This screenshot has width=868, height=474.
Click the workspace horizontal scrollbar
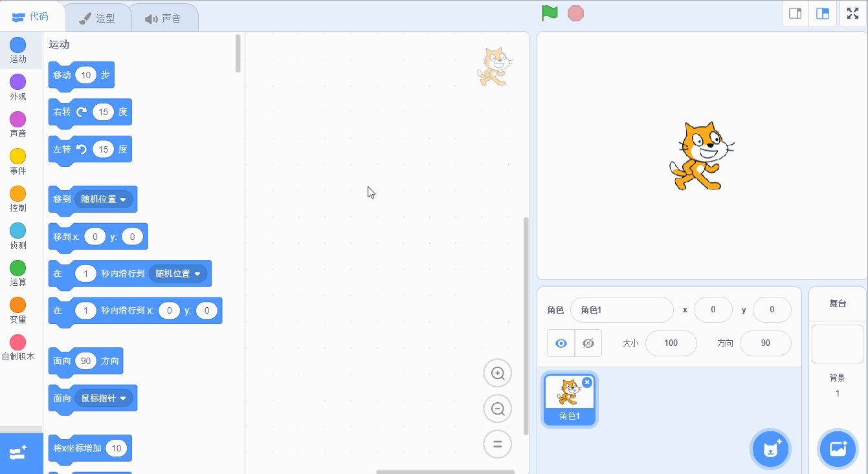coord(445,471)
